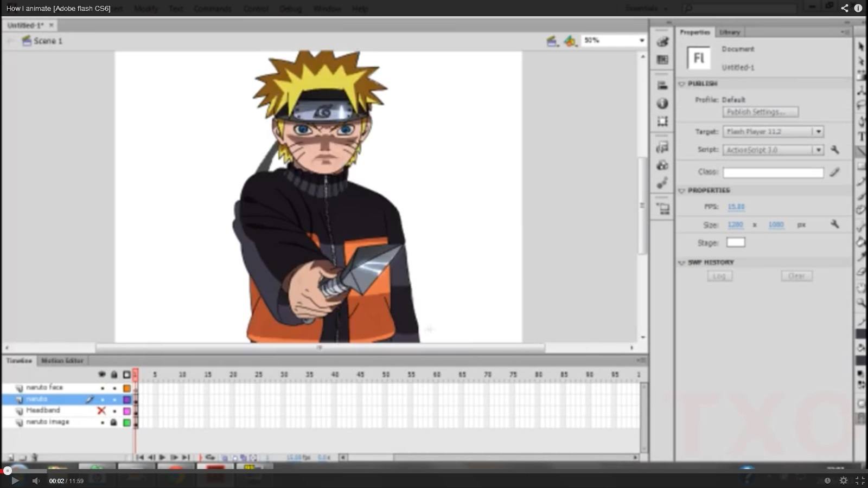Screen dimensions: 868x488
Task: Click the YouTube share icon
Action: 845,8
